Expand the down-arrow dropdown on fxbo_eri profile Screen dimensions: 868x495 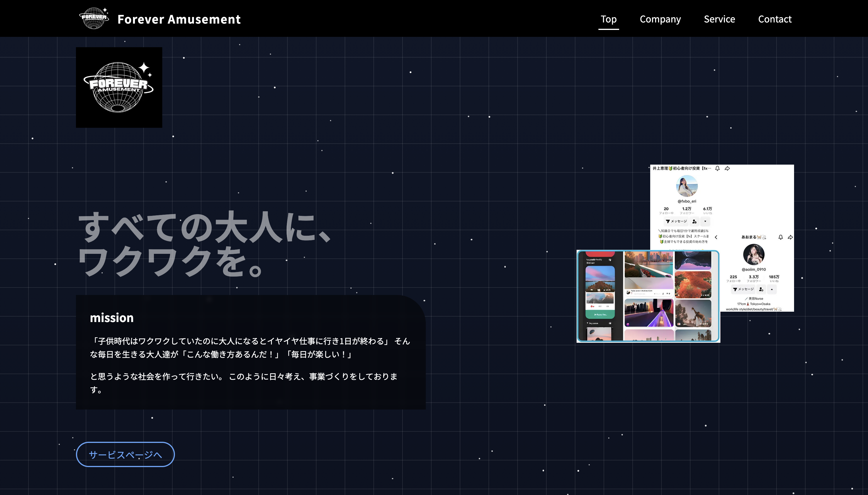point(705,221)
